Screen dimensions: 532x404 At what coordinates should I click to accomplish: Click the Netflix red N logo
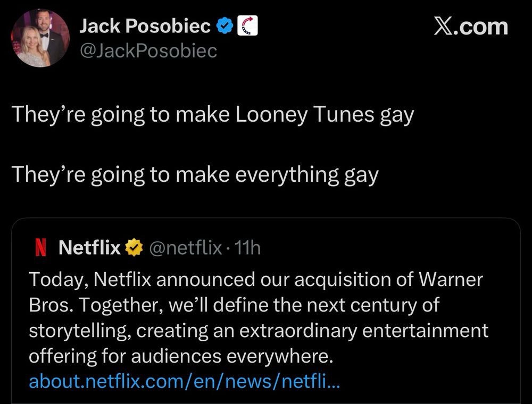[x=38, y=247]
